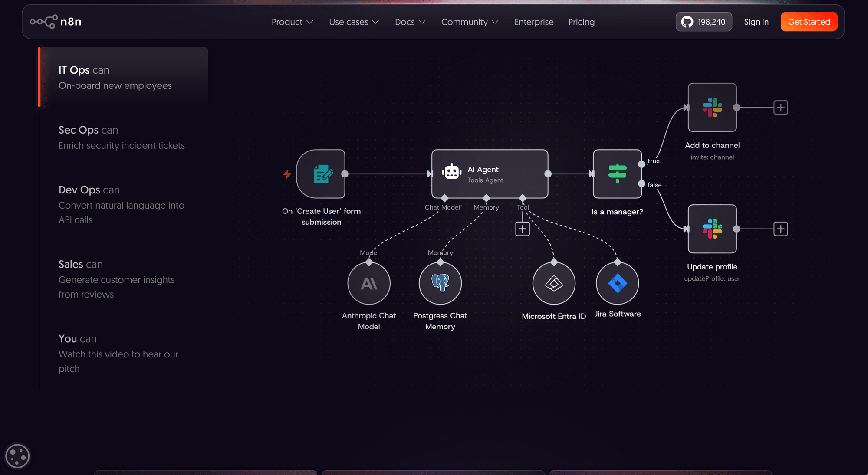The image size is (868, 475).
Task: Open the GitHub stars button showing 198,240
Action: click(x=704, y=22)
